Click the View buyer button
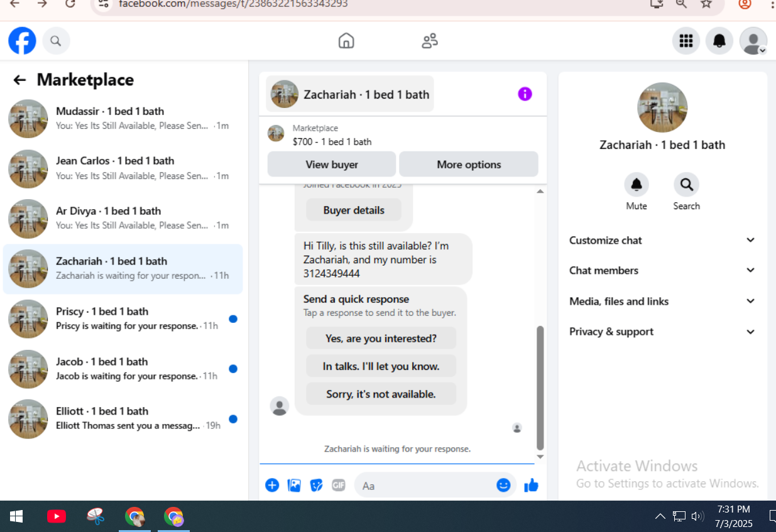Viewport: 776px width, 532px height. tap(332, 165)
